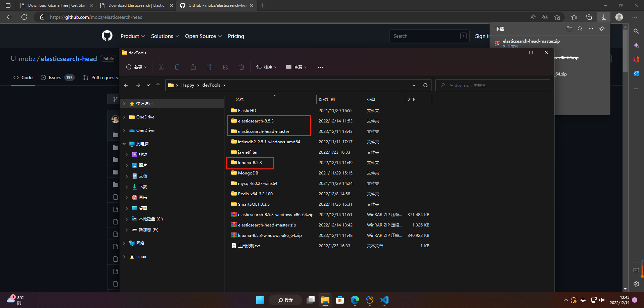Open GitHub Open Source menu
This screenshot has width=644, height=308.
203,36
